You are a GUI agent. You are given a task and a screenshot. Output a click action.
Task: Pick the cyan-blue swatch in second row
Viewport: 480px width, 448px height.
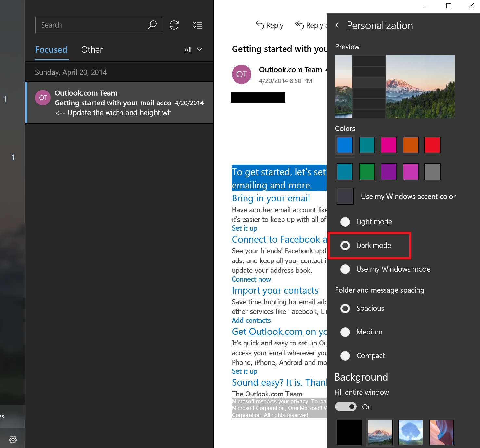coord(345,172)
